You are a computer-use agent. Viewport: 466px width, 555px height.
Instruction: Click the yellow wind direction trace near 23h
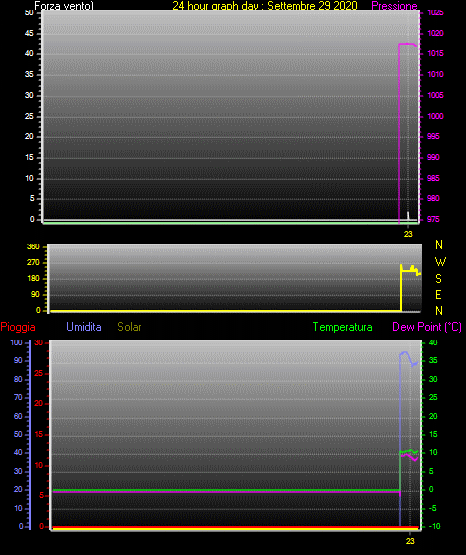[x=410, y=271]
